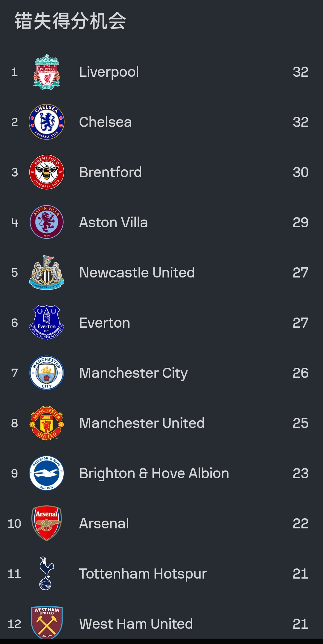Open the Liverpool team name link

[109, 72]
